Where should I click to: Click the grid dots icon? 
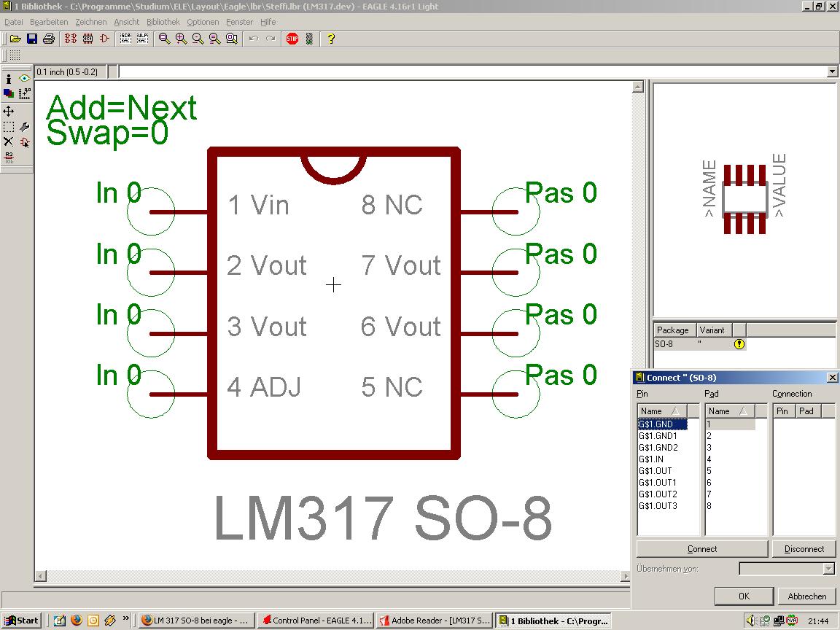click(15, 55)
